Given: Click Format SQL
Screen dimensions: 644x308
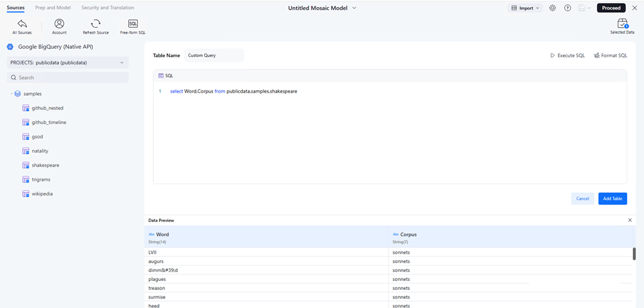Looking at the screenshot, I should [x=611, y=55].
